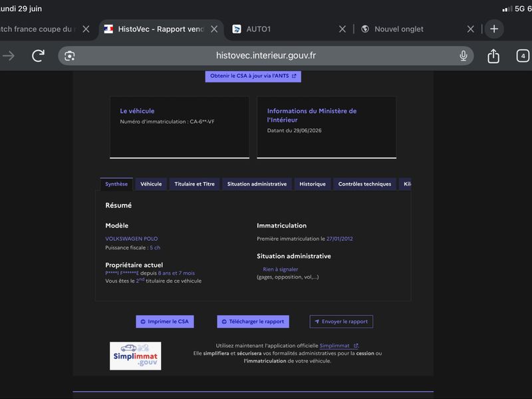Open Google Lens icon in address bar

(x=70, y=56)
